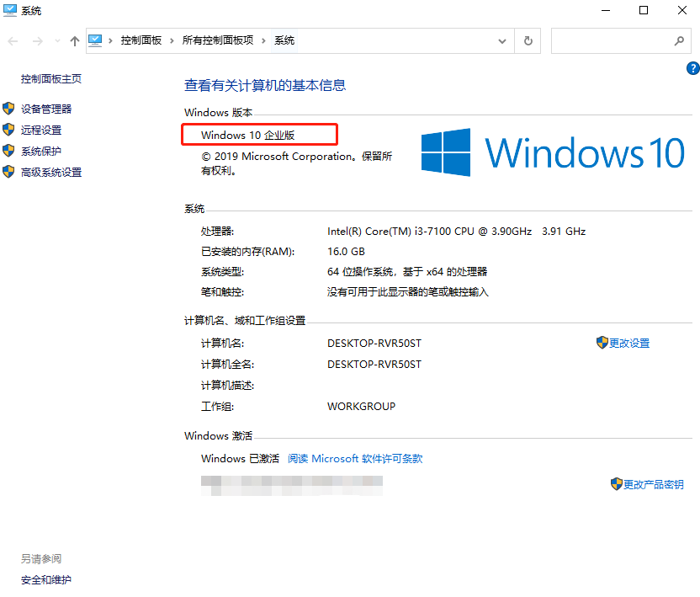700x597 pixels.
Task: Click the Windows 已激活 status text
Action: pos(240,458)
